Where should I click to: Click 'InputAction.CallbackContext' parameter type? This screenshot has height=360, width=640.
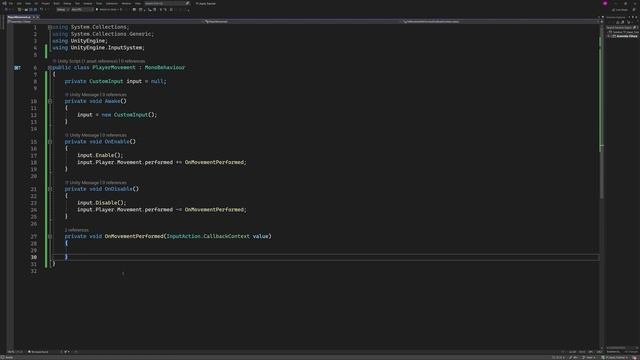coord(208,236)
